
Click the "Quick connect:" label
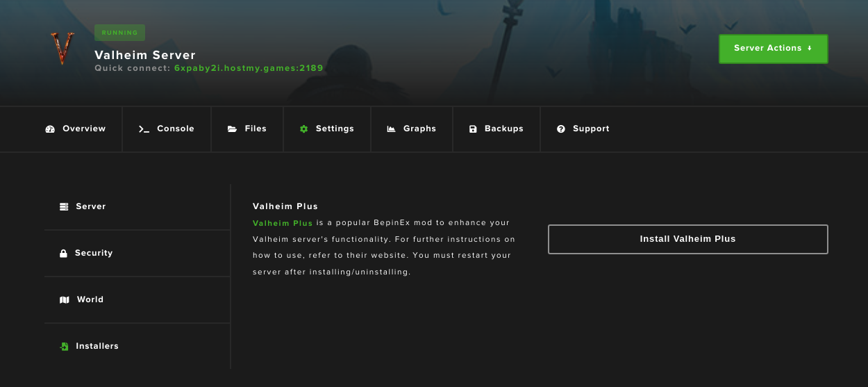[133, 69]
